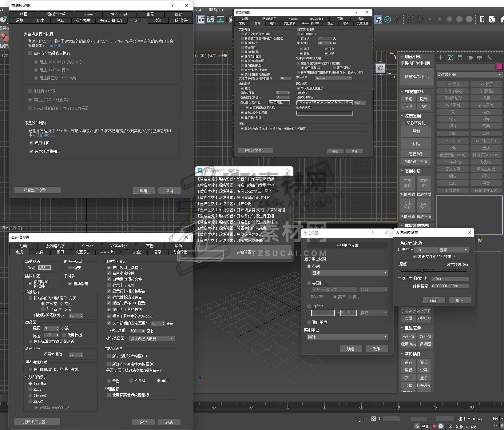The width and height of the screenshot is (504, 430).
Task: Go to start frame playback button
Action: click(x=495, y=419)
